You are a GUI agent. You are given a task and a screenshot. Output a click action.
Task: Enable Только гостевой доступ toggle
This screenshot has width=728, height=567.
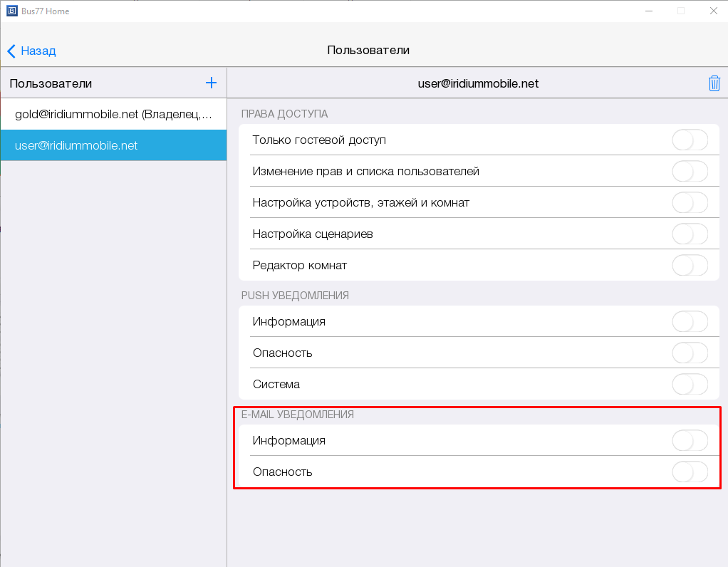tap(690, 140)
